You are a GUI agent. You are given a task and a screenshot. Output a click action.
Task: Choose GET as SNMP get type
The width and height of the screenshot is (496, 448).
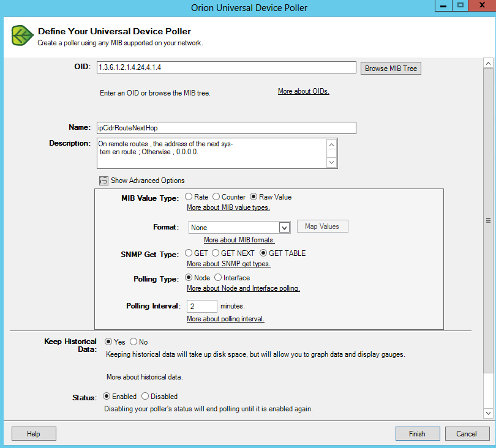[x=189, y=253]
